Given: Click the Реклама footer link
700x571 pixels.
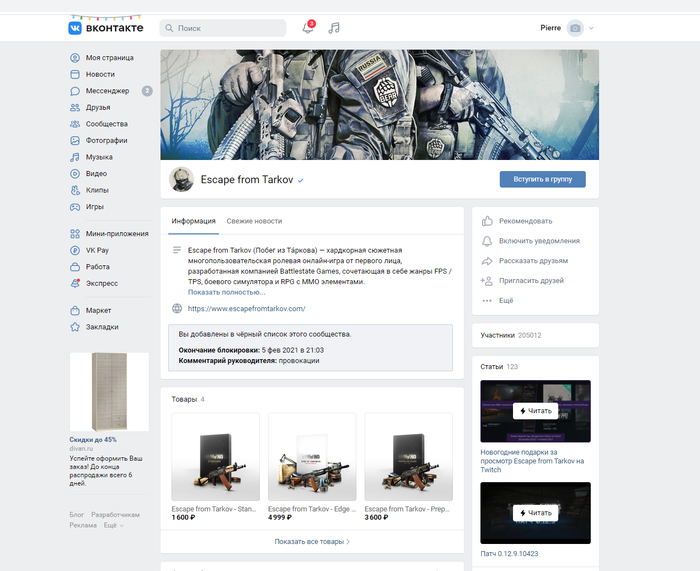Looking at the screenshot, I should (83, 525).
